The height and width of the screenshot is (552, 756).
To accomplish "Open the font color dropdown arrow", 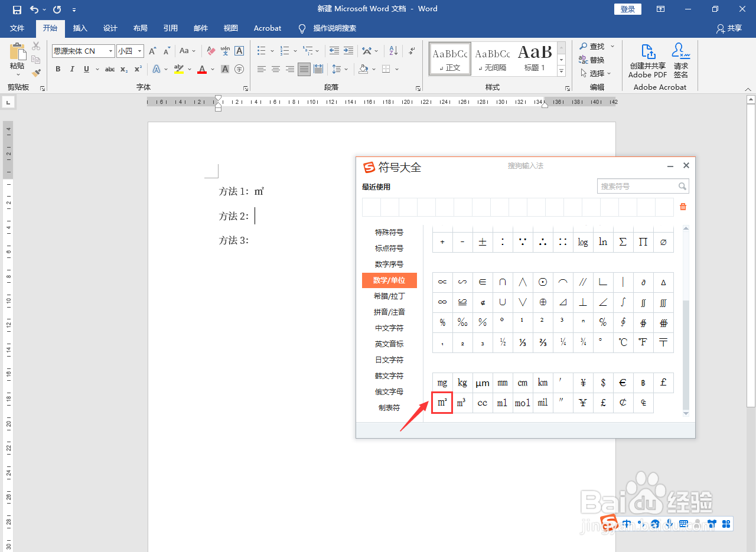I will coord(212,69).
